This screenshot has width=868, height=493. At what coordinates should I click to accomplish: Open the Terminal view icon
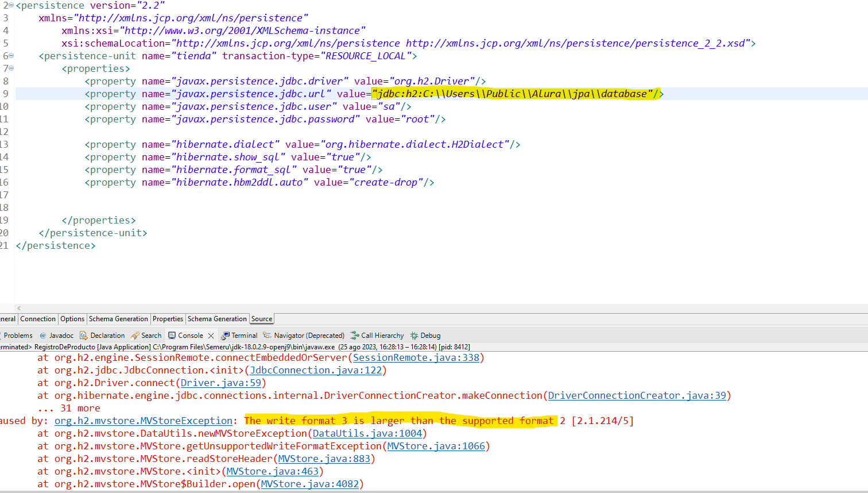[226, 336]
